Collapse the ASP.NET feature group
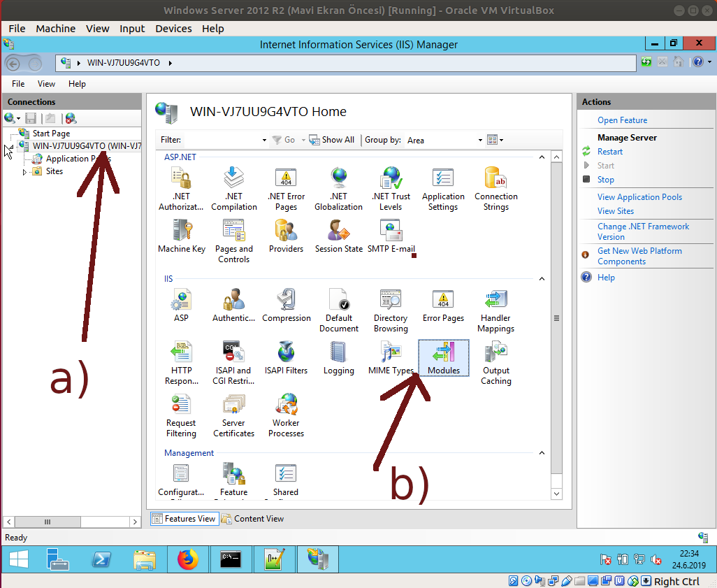This screenshot has width=717, height=588. [542, 157]
